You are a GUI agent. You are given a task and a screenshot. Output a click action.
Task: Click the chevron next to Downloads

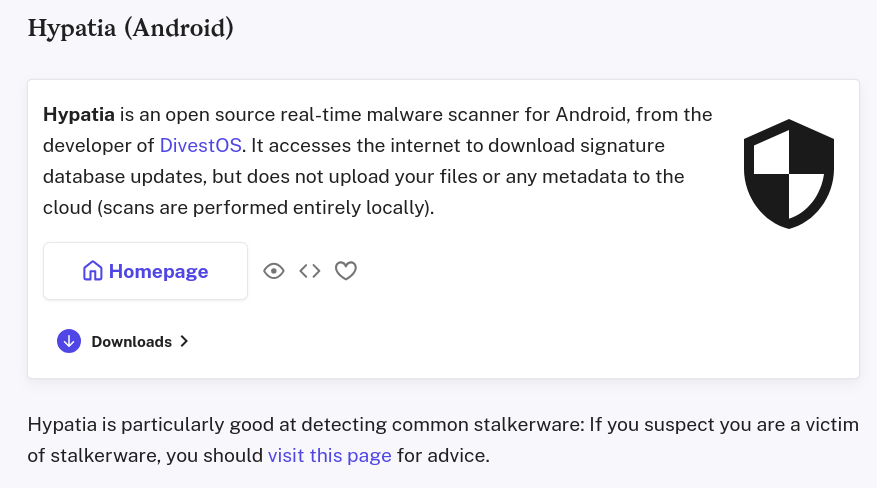pyautogui.click(x=184, y=341)
